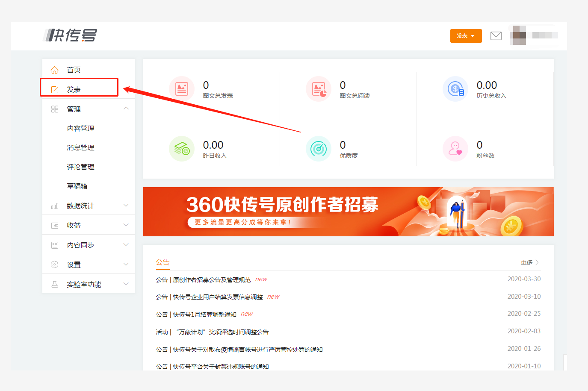Click the 360快传号原创作者招募 banner
588x391 pixels.
349,212
